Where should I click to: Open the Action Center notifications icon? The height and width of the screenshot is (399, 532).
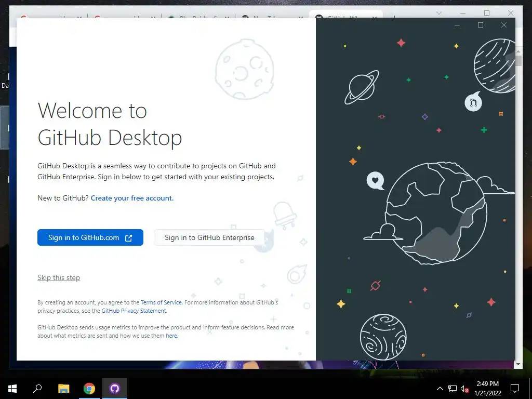(515, 389)
